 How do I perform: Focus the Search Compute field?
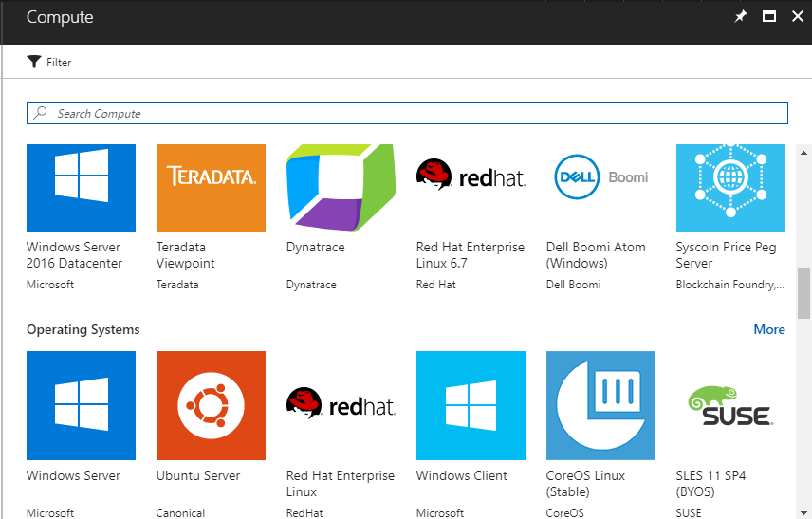[x=407, y=114]
